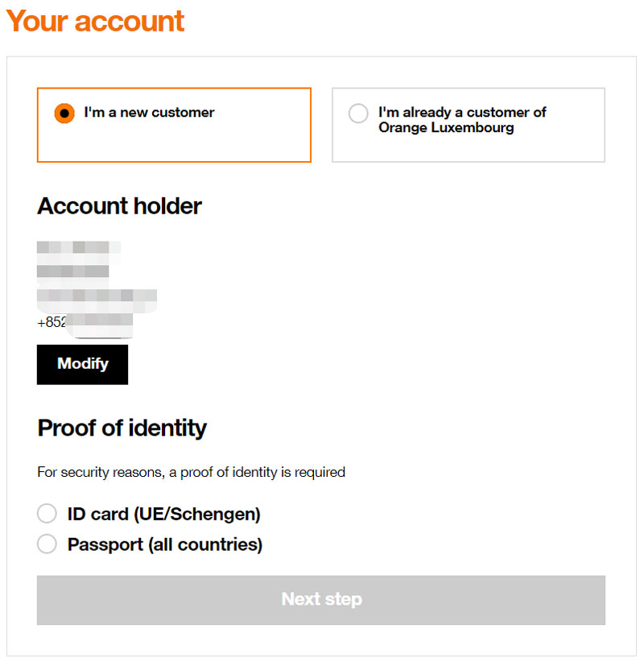Click the "I'm a new customer" label text

coord(149,113)
